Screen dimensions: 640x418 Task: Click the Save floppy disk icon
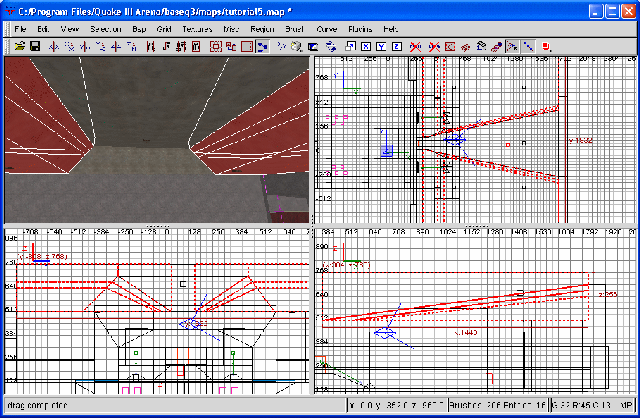pyautogui.click(x=35, y=47)
